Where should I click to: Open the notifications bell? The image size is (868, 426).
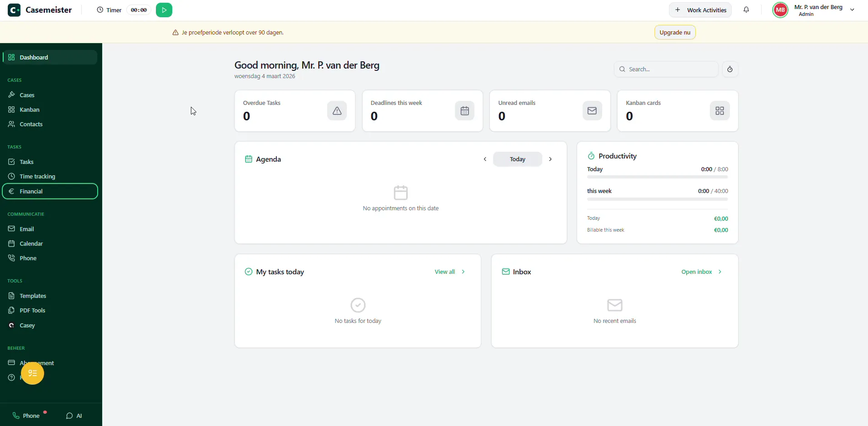click(746, 10)
